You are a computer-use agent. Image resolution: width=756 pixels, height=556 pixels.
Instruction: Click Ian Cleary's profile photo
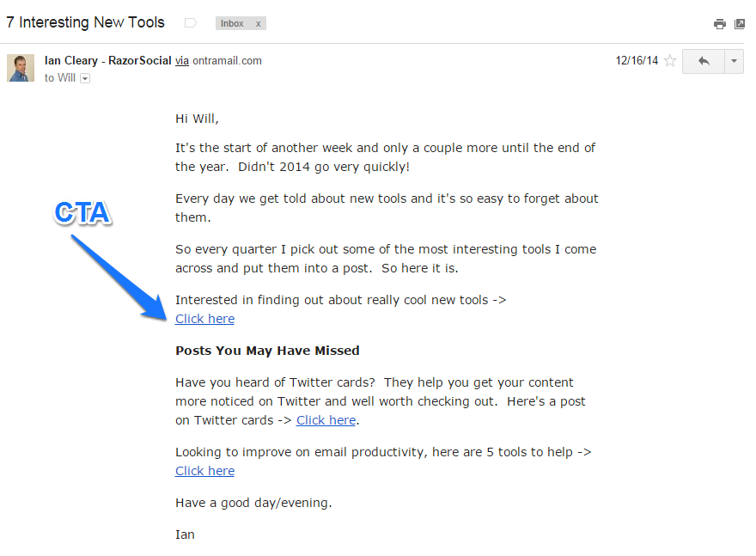click(x=21, y=68)
